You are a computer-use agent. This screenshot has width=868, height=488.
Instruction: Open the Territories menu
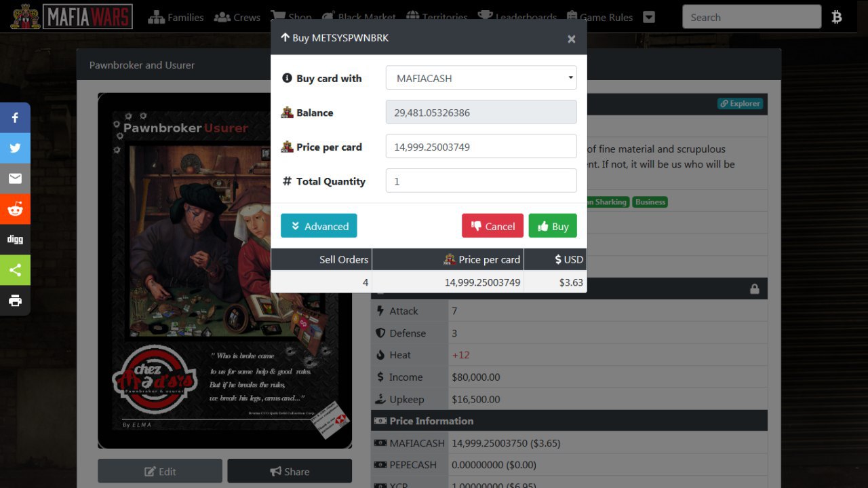437,18
